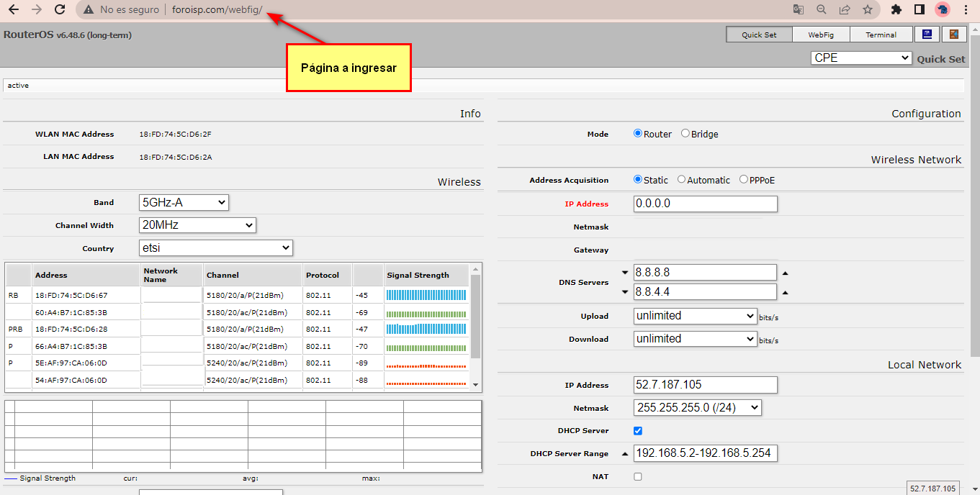
Task: Reload the page with browser refresh icon
Action: tap(60, 9)
